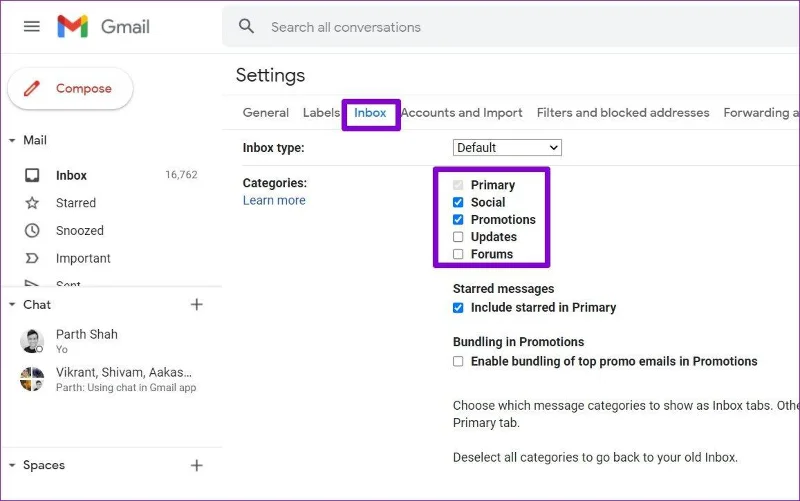Image resolution: width=800 pixels, height=501 pixels.
Task: Open Filters and blocked addresses tab
Action: tap(623, 113)
